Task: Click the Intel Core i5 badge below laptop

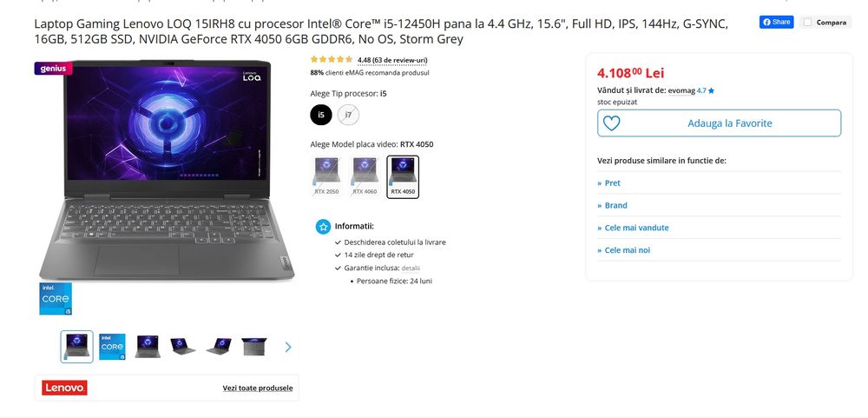Action: (56, 299)
